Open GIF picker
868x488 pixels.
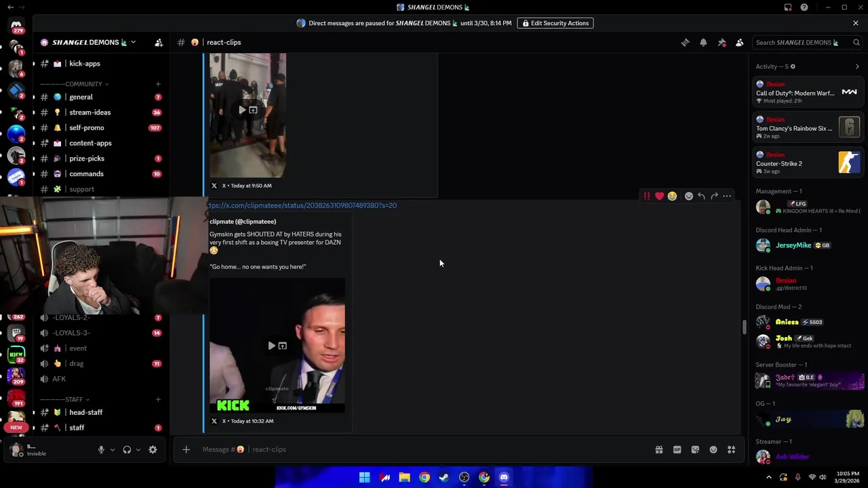pos(677,449)
